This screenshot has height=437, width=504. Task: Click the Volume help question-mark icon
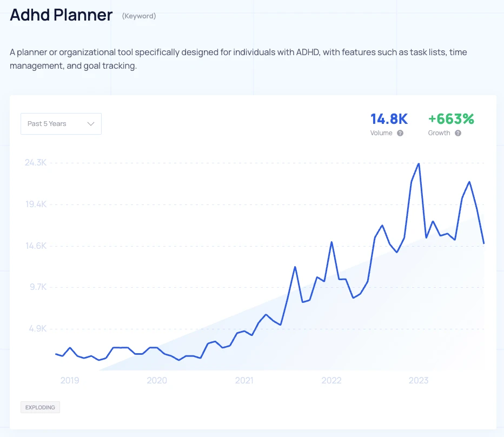point(400,133)
